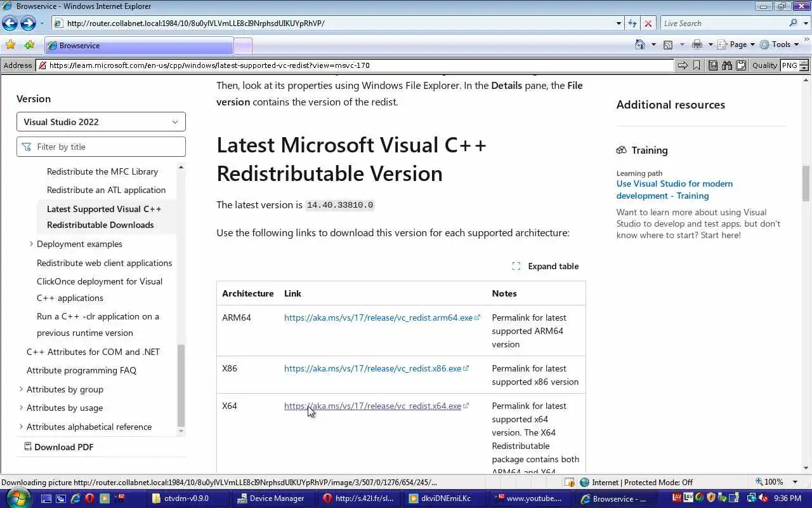Click the Download PDF icon in the sidebar
This screenshot has height=508, width=812.
pos(28,446)
